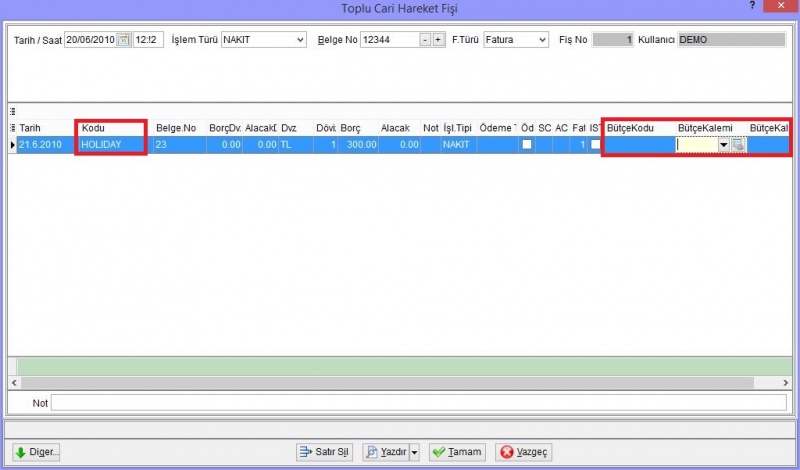Increase Belge No with plus button

(x=438, y=40)
